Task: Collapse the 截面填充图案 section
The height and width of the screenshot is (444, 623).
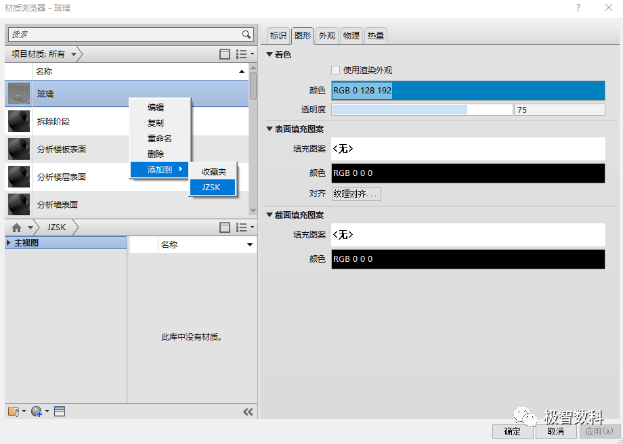Action: coord(269,215)
